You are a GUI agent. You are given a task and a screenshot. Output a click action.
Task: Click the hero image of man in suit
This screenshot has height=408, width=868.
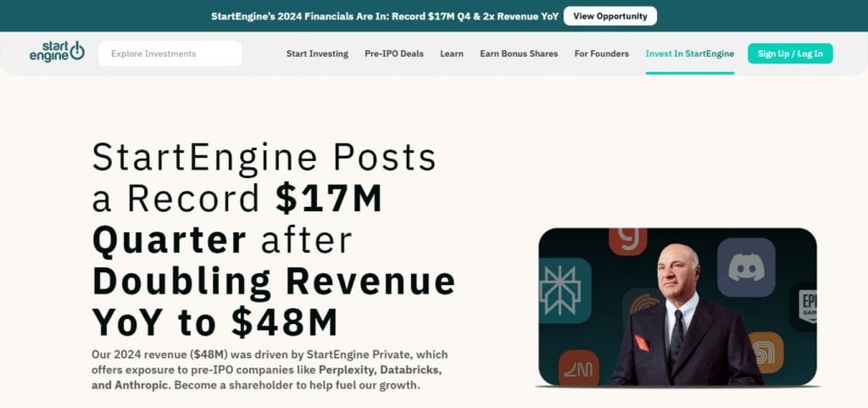677,307
